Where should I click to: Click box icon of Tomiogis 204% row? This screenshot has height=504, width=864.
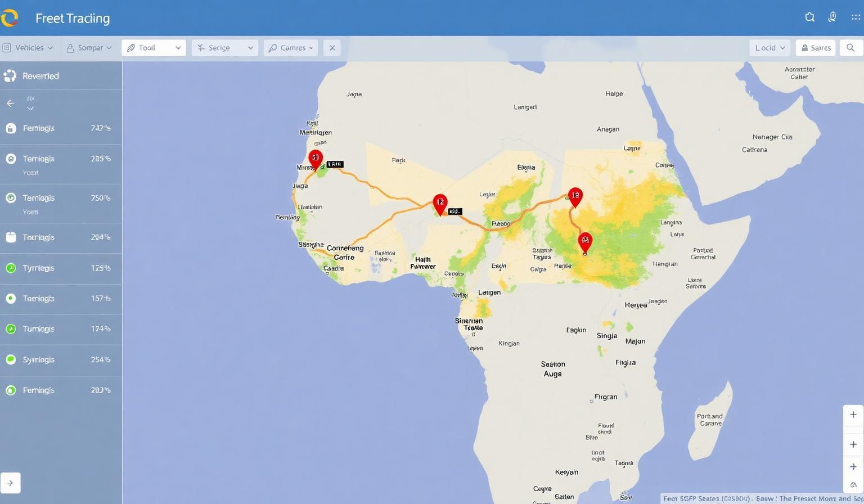pos(11,237)
